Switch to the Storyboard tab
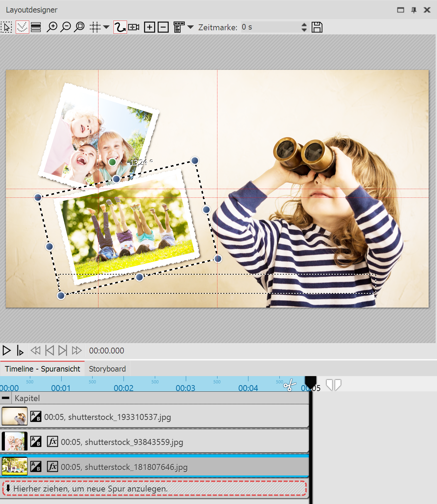The image size is (437, 504). point(107,369)
